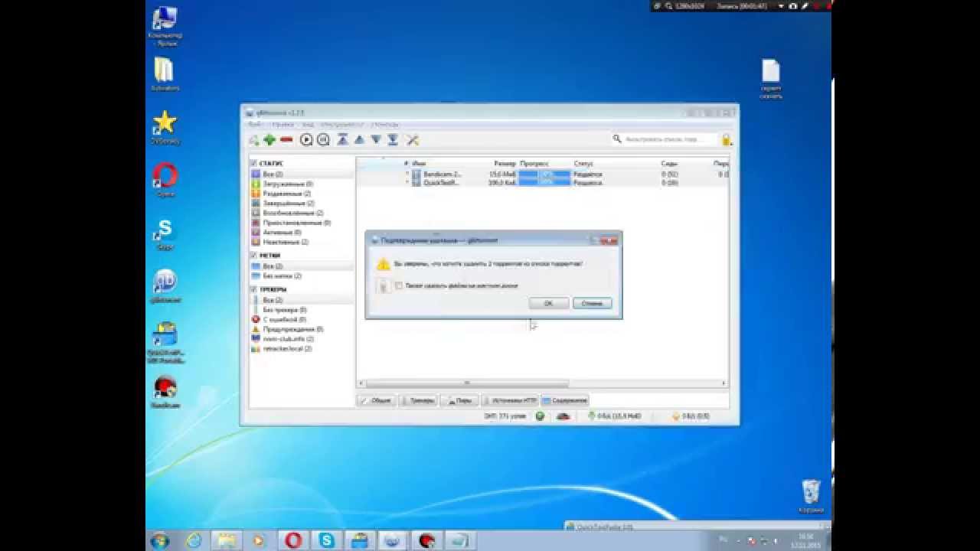Screen dimensions: 980x551
Task: Click the queue up arrow icon
Action: [x=359, y=140]
